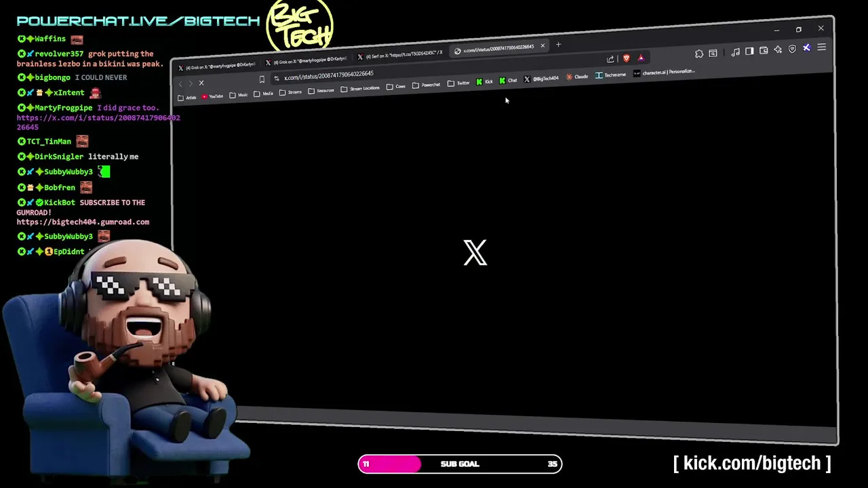The width and height of the screenshot is (868, 488).
Task: Click the kick.com/bigtech overlay text
Action: (752, 463)
